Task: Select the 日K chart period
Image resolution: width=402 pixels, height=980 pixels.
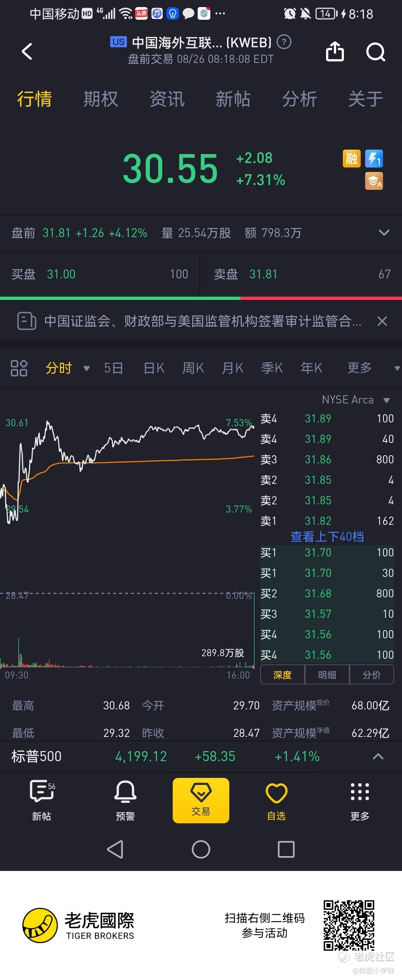Action: (154, 368)
